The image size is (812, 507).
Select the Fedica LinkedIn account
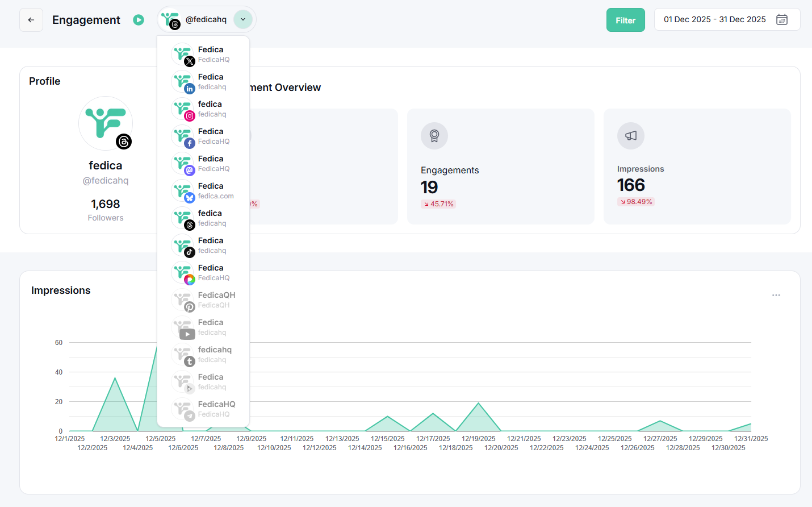(x=203, y=82)
